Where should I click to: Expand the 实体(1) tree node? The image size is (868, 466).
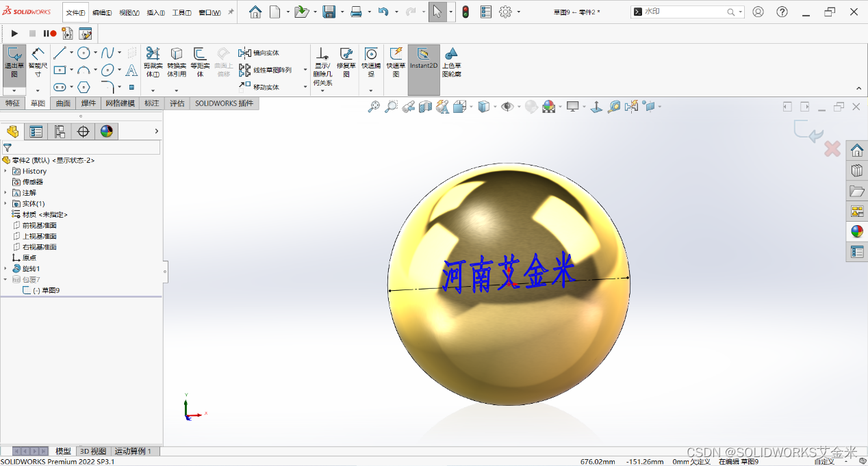pos(5,204)
